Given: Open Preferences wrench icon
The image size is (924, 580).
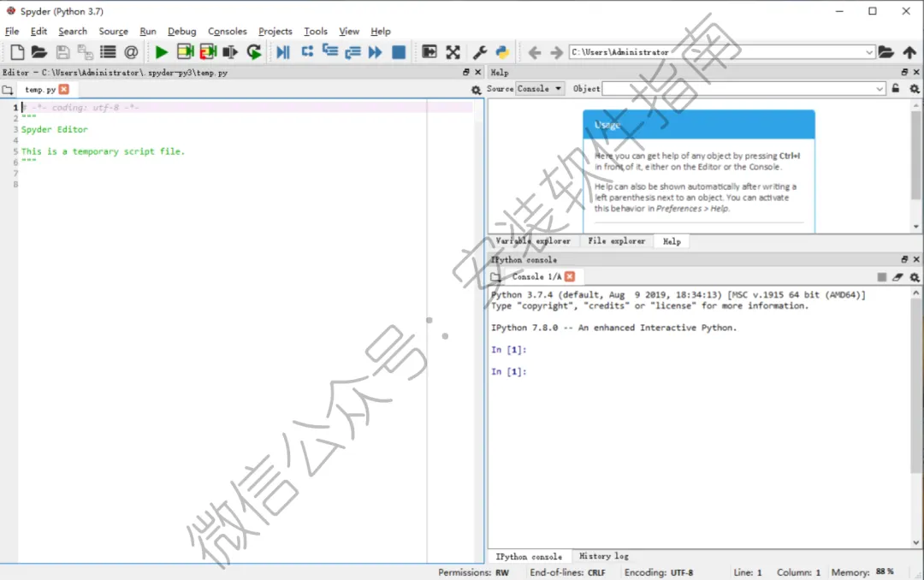Looking at the screenshot, I should point(480,52).
